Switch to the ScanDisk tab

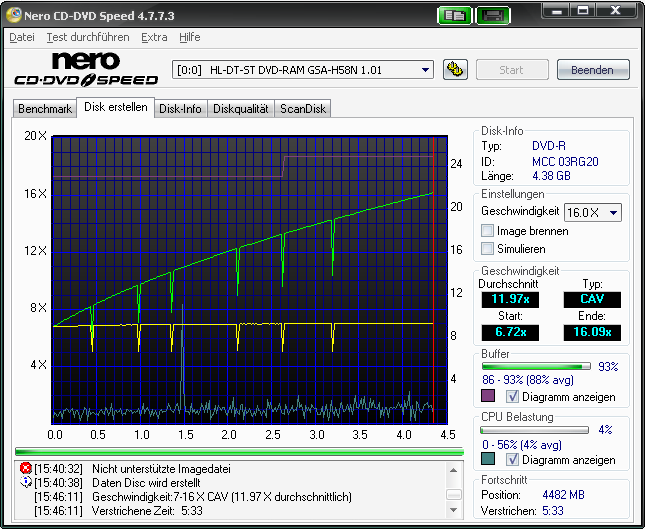tap(303, 109)
